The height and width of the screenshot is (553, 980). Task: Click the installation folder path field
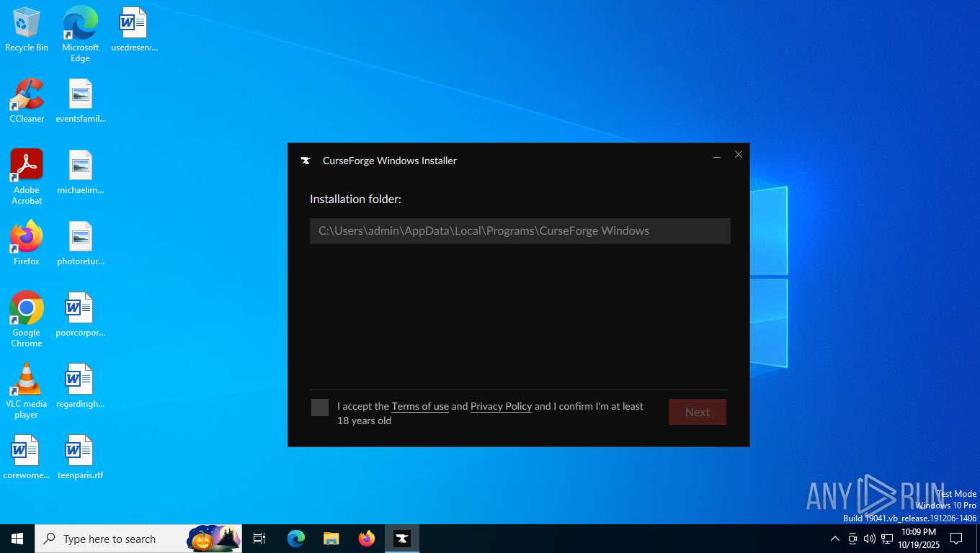(520, 231)
